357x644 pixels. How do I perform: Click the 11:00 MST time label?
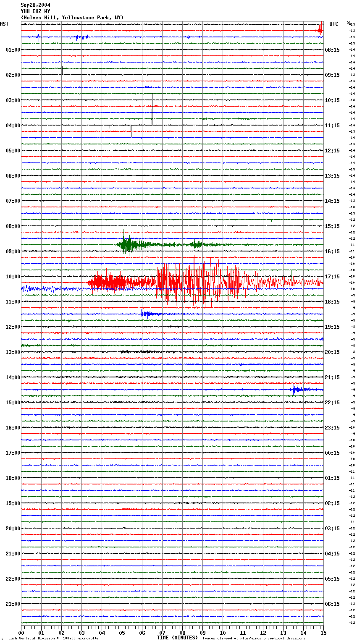pyautogui.click(x=13, y=302)
